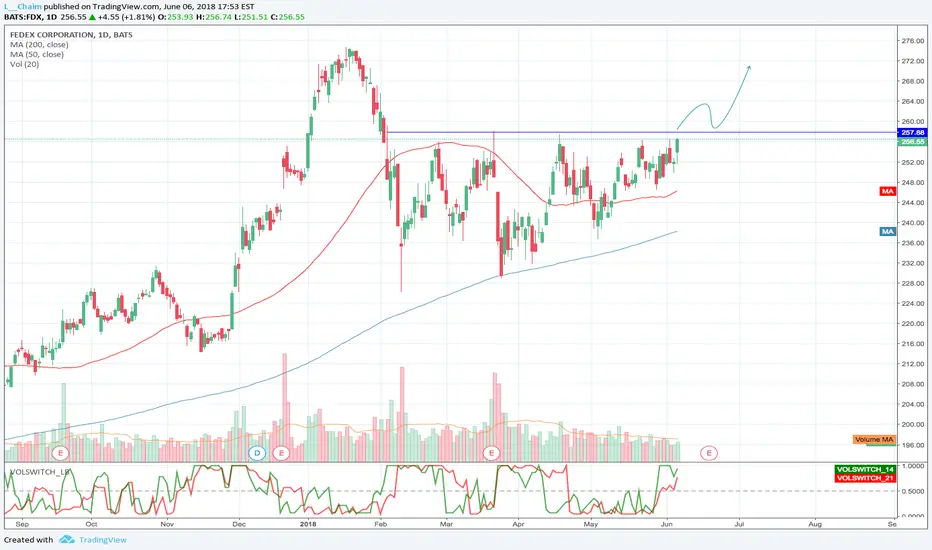Click the Nov label on time axis
Viewport: 932px width, 550px height.
coord(167,524)
